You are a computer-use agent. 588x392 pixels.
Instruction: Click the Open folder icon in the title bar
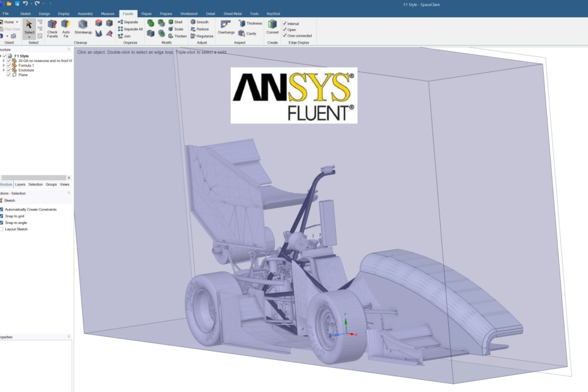click(x=9, y=4)
